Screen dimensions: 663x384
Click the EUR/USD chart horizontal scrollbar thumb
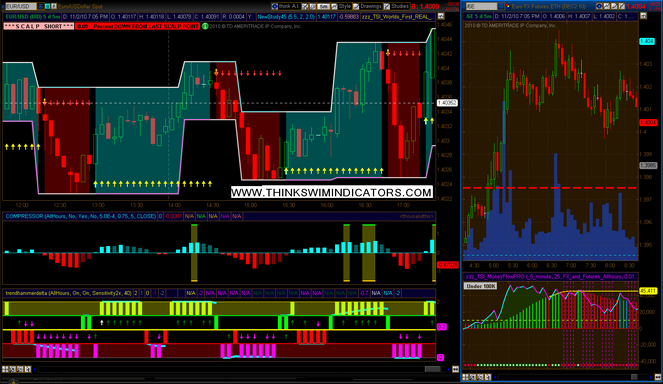(433, 369)
